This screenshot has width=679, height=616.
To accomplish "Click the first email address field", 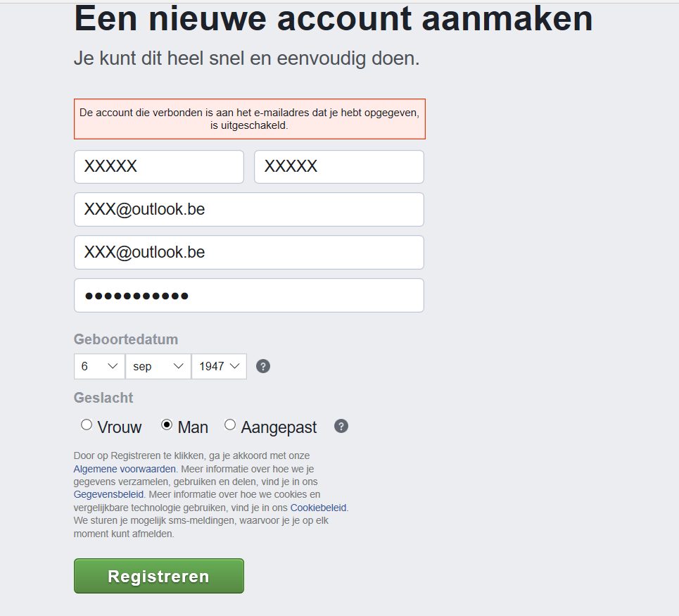I will click(x=249, y=210).
